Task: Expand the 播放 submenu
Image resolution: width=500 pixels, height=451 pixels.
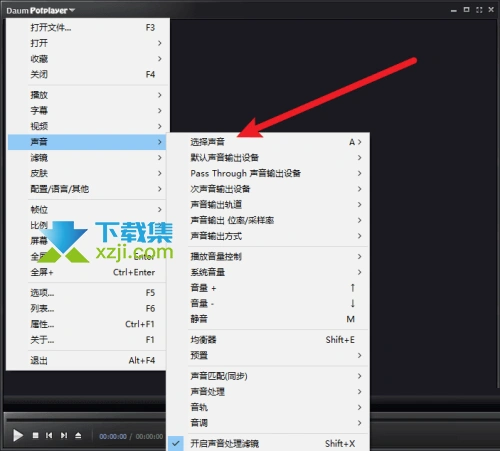Action: pyautogui.click(x=87, y=95)
